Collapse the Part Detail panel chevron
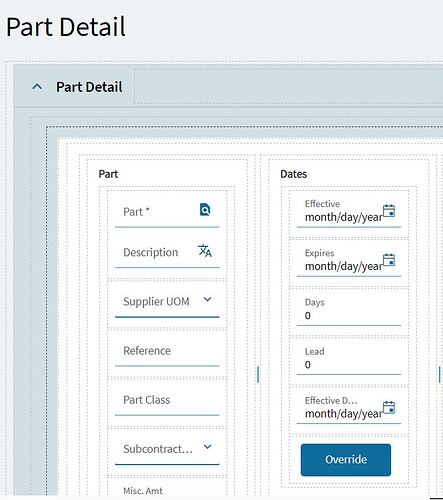Screen dimensions: 443x500 (x=37, y=87)
